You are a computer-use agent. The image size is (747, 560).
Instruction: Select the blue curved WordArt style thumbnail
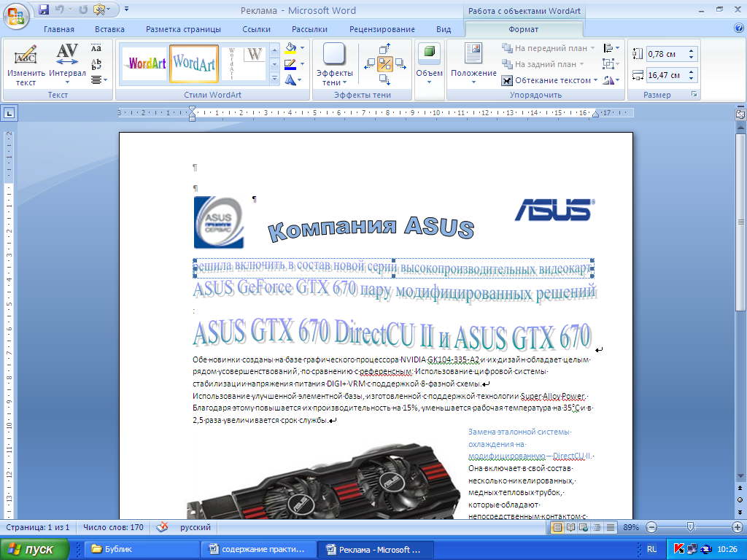click(194, 63)
